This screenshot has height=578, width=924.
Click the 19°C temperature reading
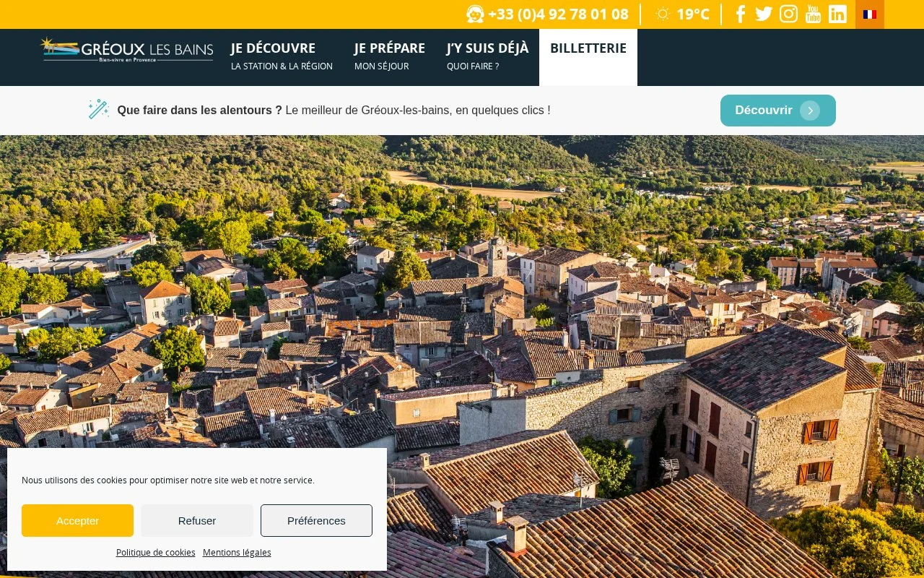pos(693,14)
